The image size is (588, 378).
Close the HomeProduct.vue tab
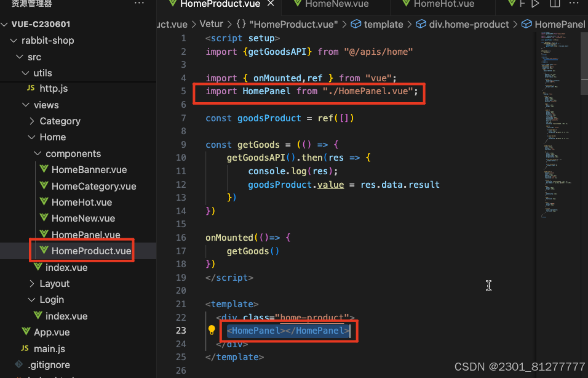(271, 4)
